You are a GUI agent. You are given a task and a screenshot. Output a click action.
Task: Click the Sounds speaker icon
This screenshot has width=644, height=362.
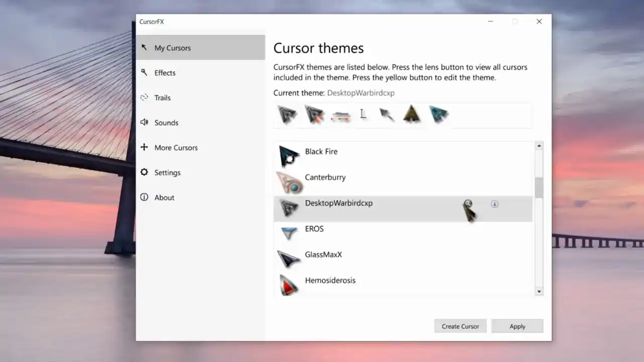144,122
